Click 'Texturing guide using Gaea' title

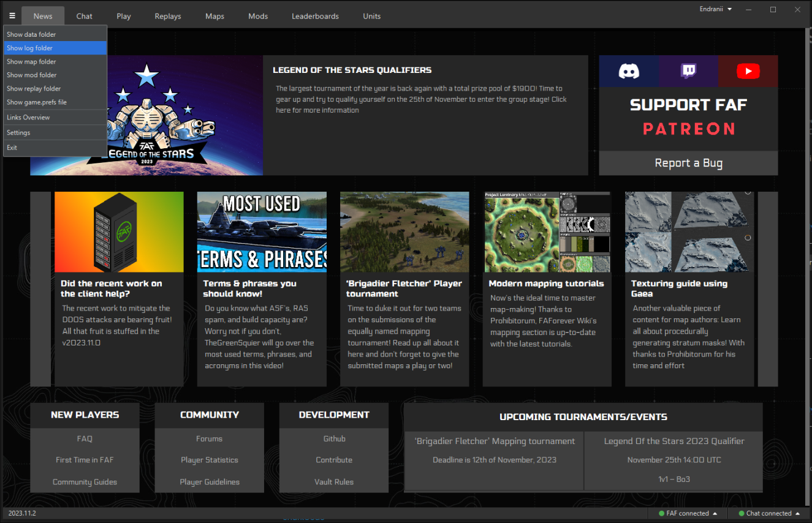680,288
